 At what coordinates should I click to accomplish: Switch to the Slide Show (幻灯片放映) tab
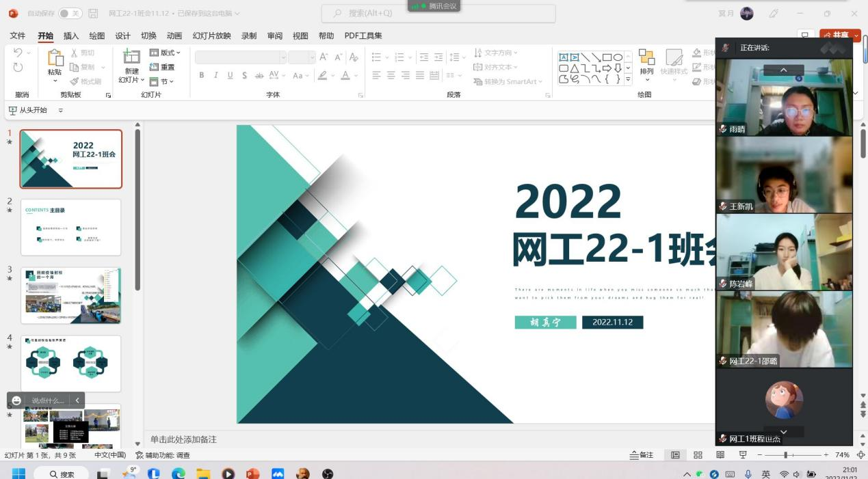(x=211, y=36)
